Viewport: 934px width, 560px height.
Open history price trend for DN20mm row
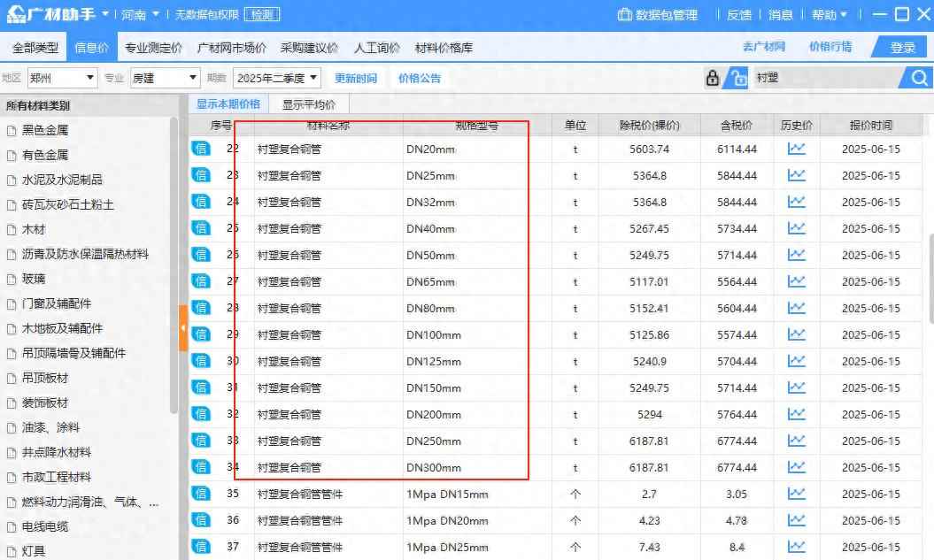[x=796, y=149]
